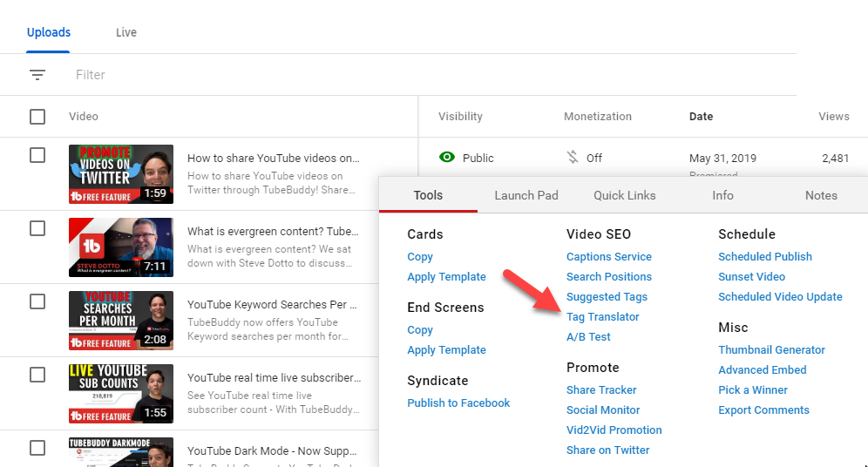868x467 pixels.
Task: Open the Thumbnail Generator link
Action: click(771, 350)
